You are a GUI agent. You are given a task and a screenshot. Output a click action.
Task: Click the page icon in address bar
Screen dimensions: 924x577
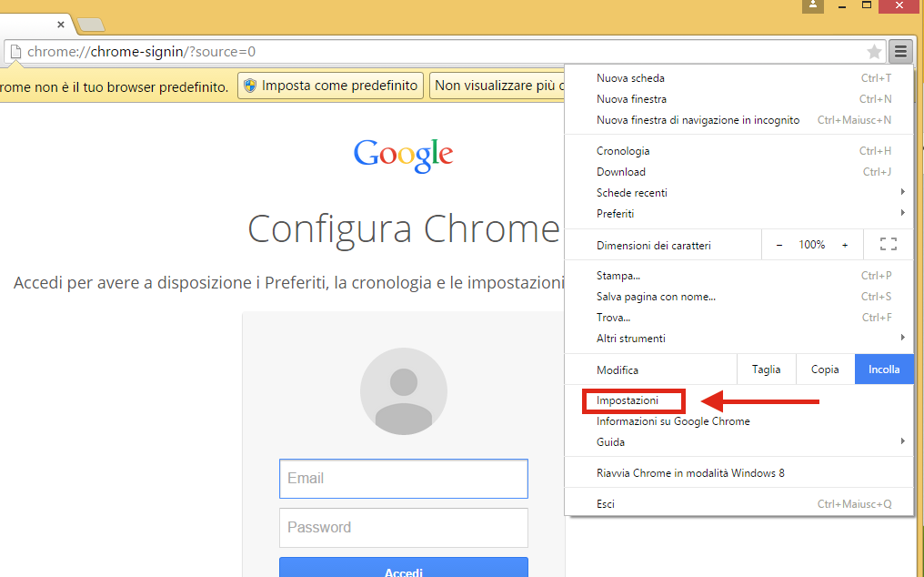point(15,52)
